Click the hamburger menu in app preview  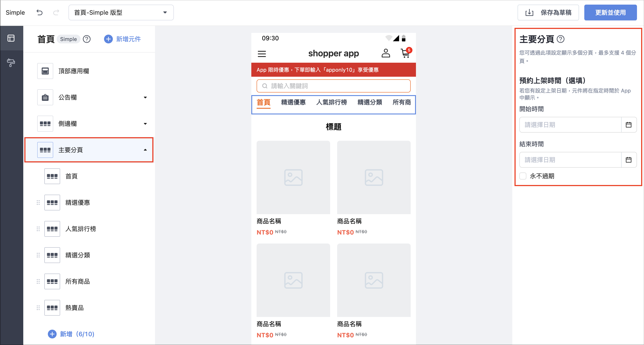262,54
